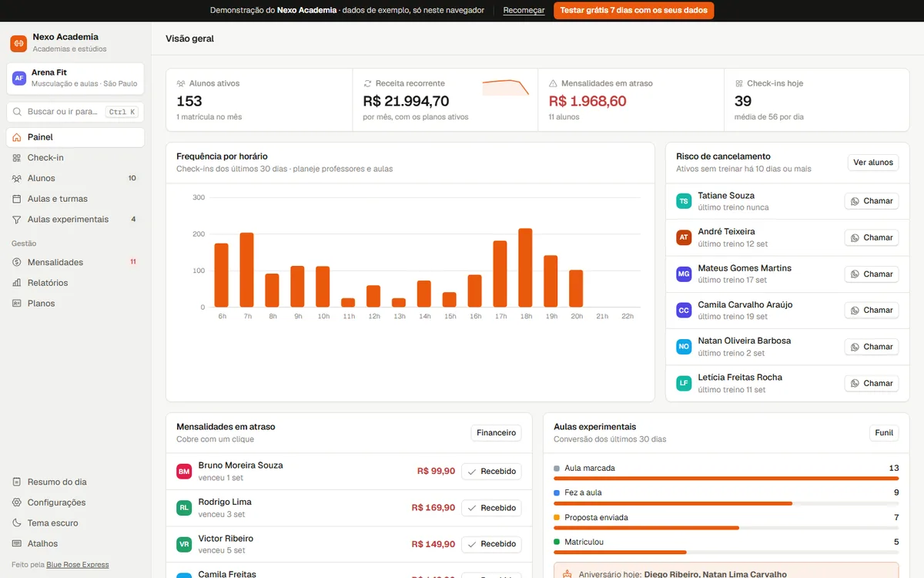The image size is (924, 578).
Task: Click the Nexo Academia dumbbell logo icon
Action: [x=18, y=43]
